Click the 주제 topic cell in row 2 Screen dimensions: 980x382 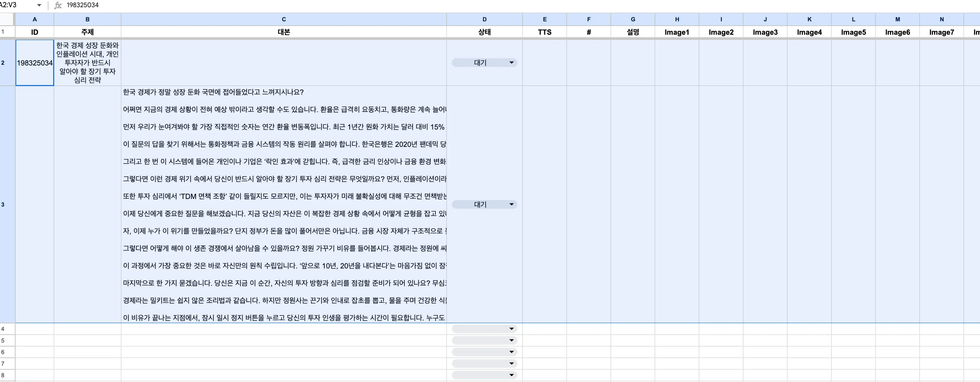(87, 63)
